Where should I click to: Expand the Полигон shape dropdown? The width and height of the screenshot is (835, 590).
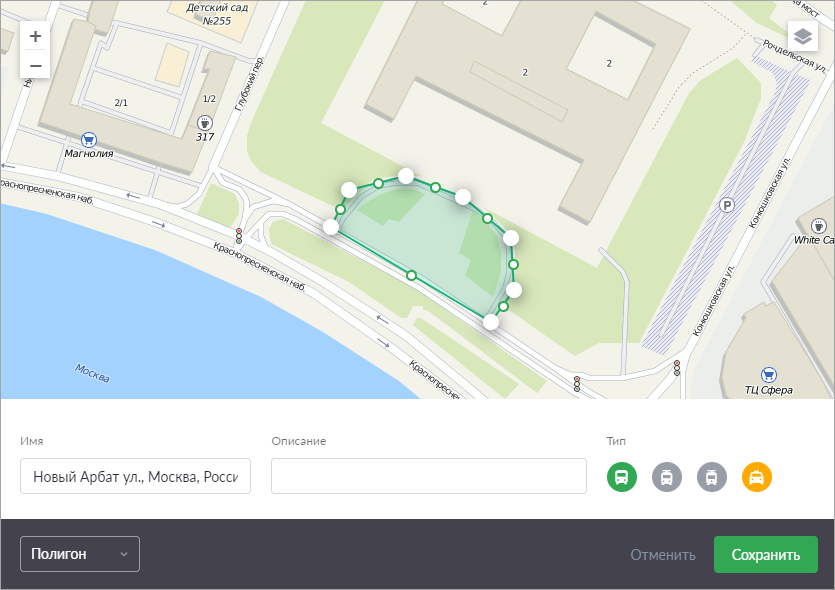click(x=80, y=554)
